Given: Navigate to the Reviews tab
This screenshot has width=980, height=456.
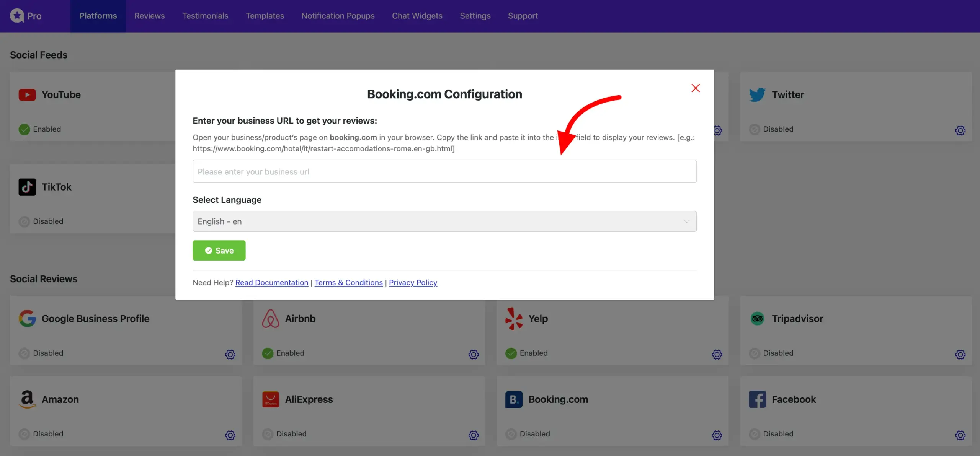Looking at the screenshot, I should 149,16.
